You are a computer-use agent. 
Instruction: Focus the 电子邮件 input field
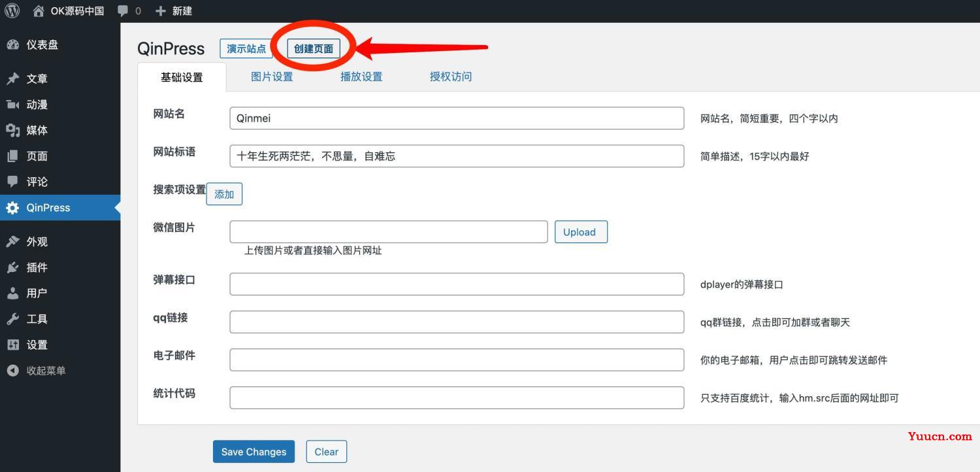click(457, 360)
